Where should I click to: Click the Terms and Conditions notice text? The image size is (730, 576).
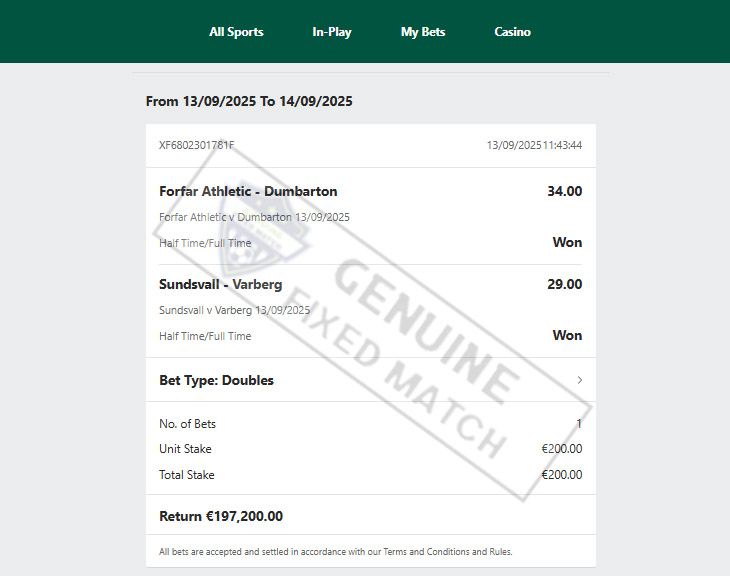(x=335, y=551)
